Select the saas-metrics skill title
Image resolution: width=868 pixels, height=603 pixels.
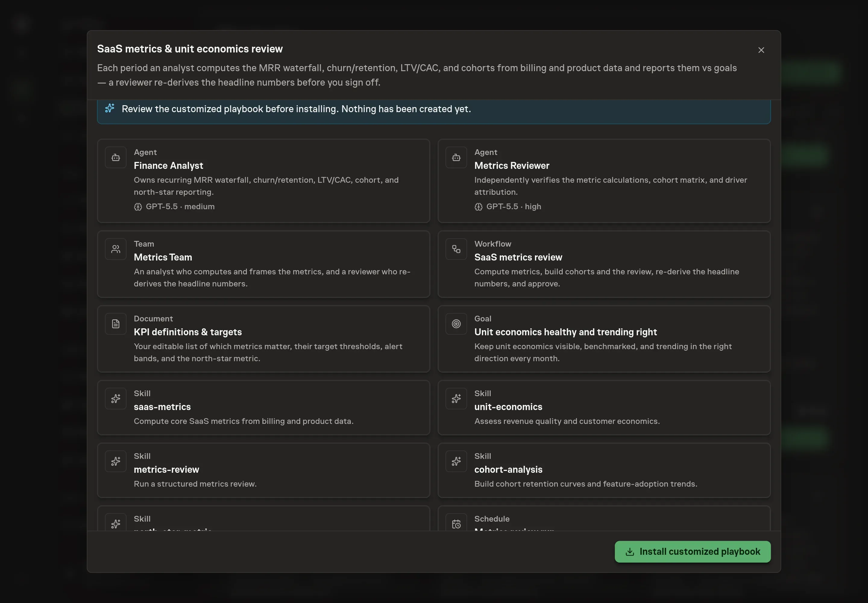point(162,407)
